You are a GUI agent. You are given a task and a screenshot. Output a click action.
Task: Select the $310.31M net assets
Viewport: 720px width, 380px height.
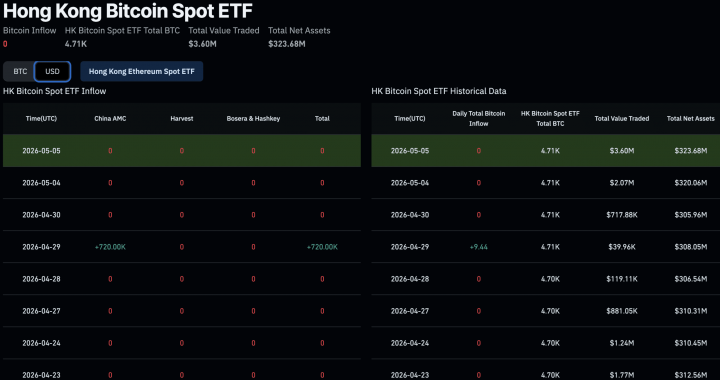tap(691, 311)
